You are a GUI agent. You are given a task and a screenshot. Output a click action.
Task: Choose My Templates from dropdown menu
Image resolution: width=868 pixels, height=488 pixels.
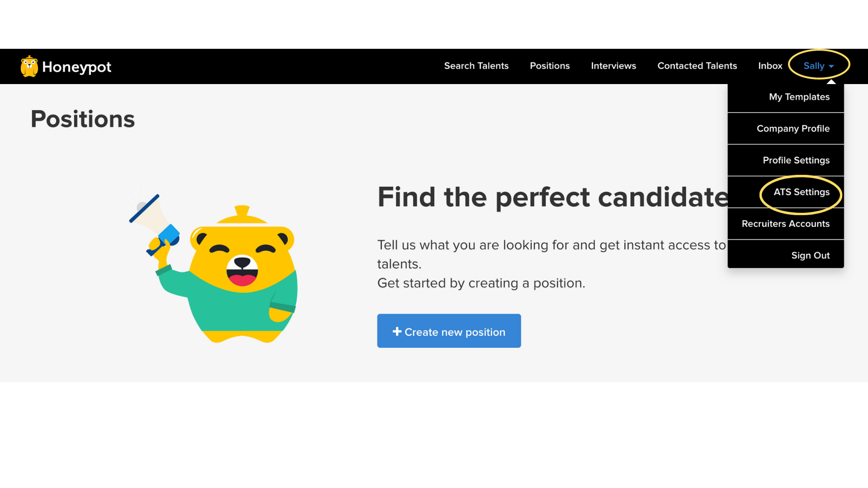pyautogui.click(x=799, y=97)
